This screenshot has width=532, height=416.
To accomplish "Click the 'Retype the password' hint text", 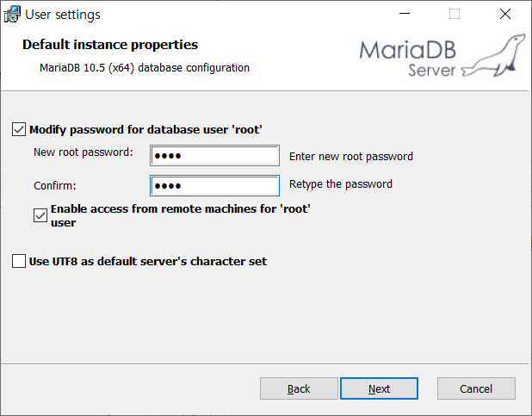I will click(341, 184).
